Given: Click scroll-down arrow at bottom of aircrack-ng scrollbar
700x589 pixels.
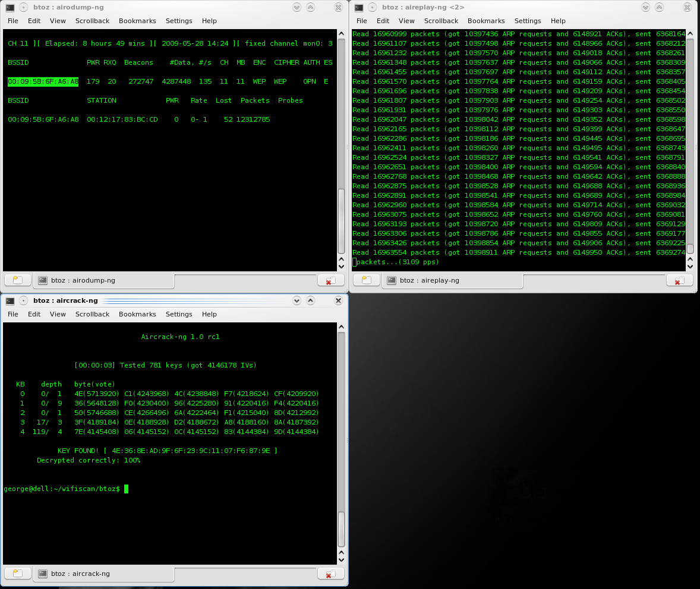Looking at the screenshot, I should coord(342,560).
